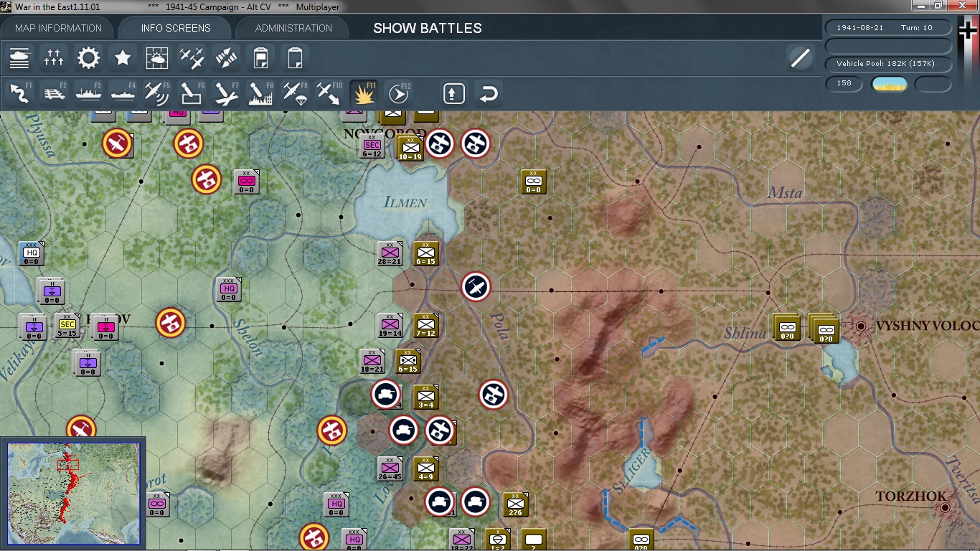Click the 158 value box
The width and height of the screenshot is (980, 551).
(844, 83)
